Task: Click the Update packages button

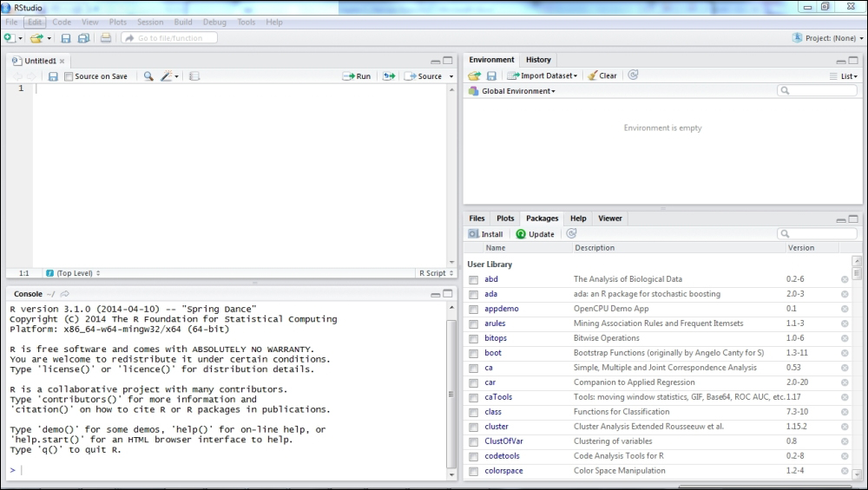Action: (536, 234)
